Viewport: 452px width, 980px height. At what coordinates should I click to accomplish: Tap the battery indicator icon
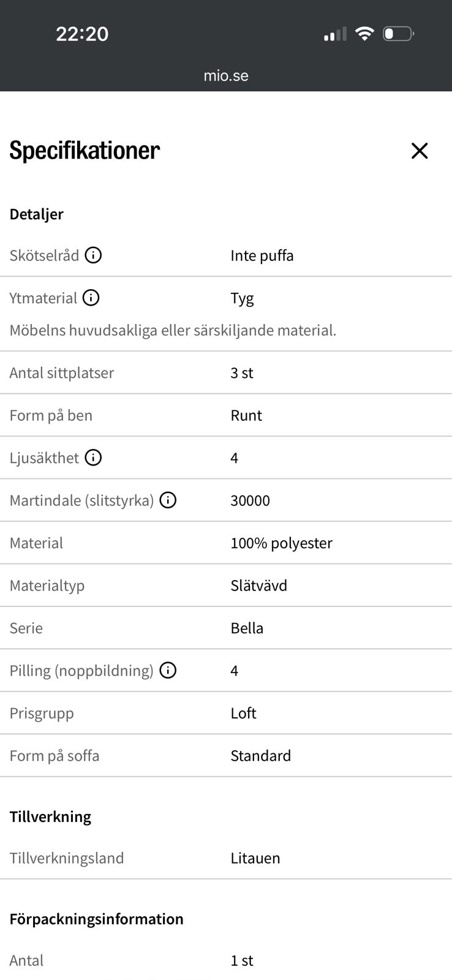tap(399, 34)
